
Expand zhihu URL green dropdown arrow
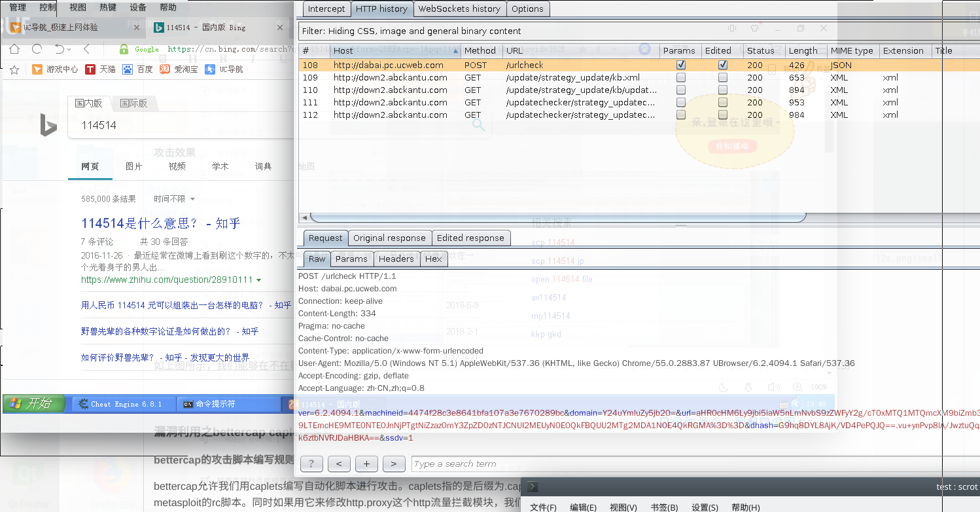[259, 280]
